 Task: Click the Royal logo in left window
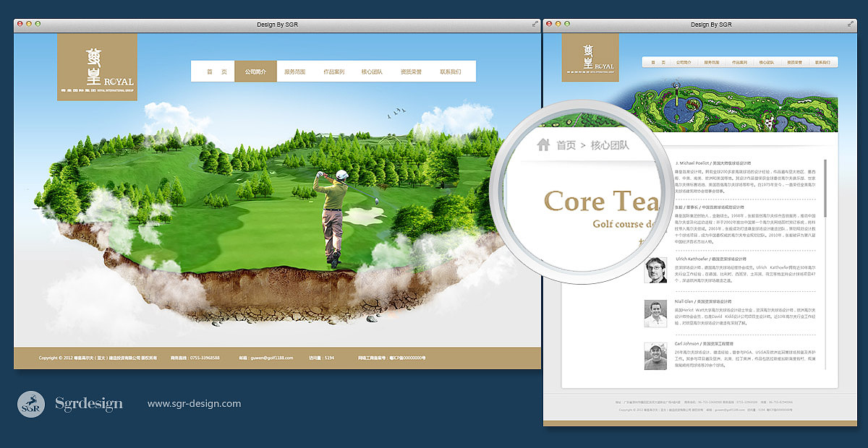click(97, 66)
